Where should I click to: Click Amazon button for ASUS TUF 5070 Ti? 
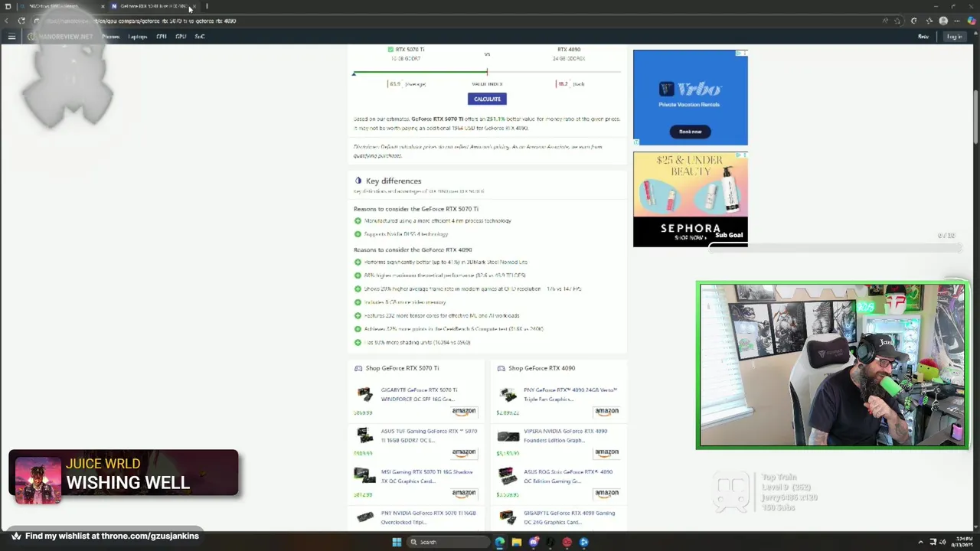(464, 453)
